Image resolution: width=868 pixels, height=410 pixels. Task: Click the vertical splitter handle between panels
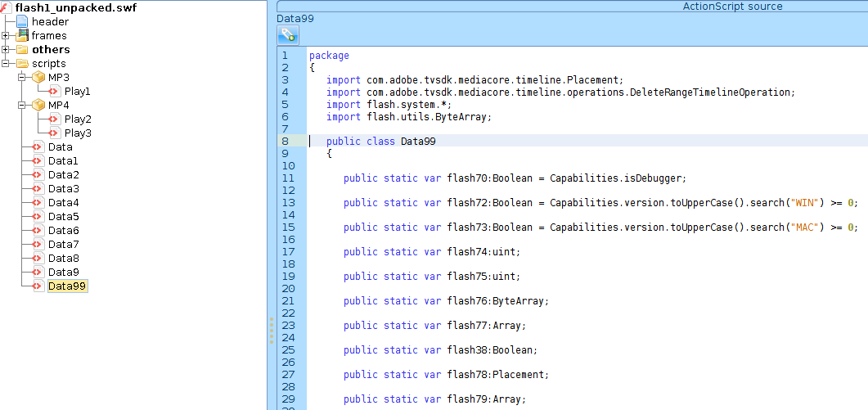(271, 331)
